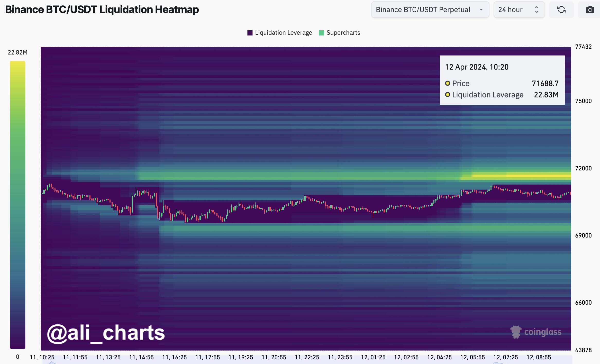The image size is (600, 364).
Task: Click the 12, 02:55 time axis label
Action: [x=406, y=357]
